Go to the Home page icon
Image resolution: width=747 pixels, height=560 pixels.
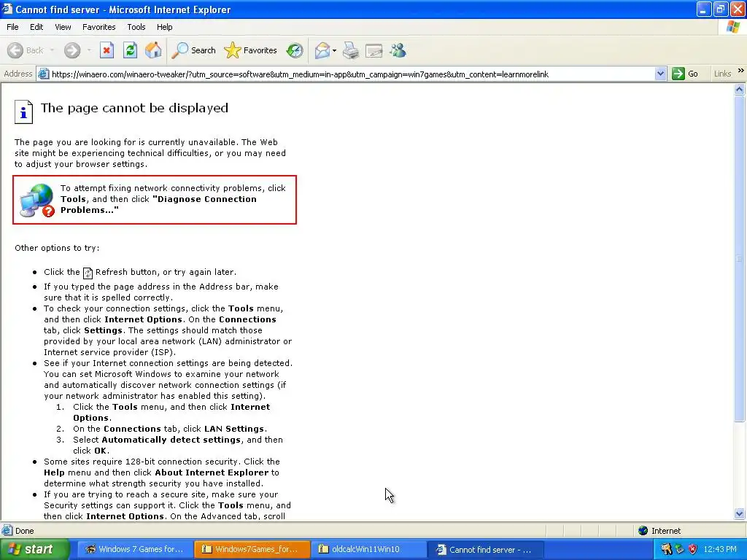point(153,50)
